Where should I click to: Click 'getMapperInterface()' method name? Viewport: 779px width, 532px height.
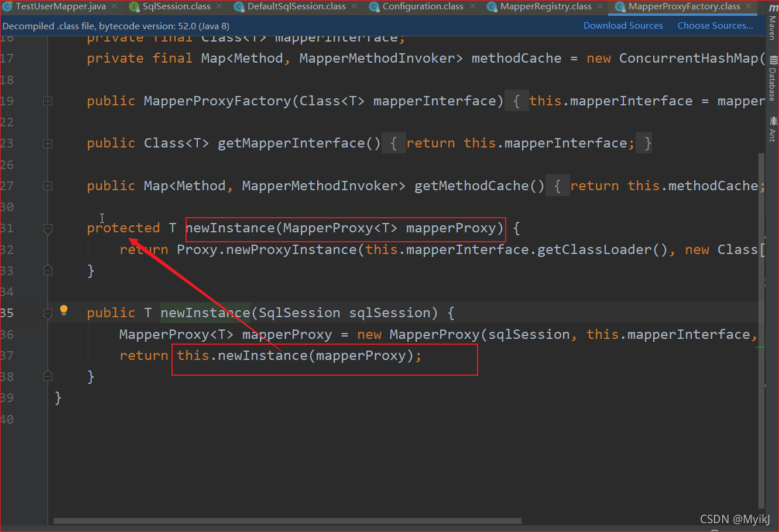point(299,143)
